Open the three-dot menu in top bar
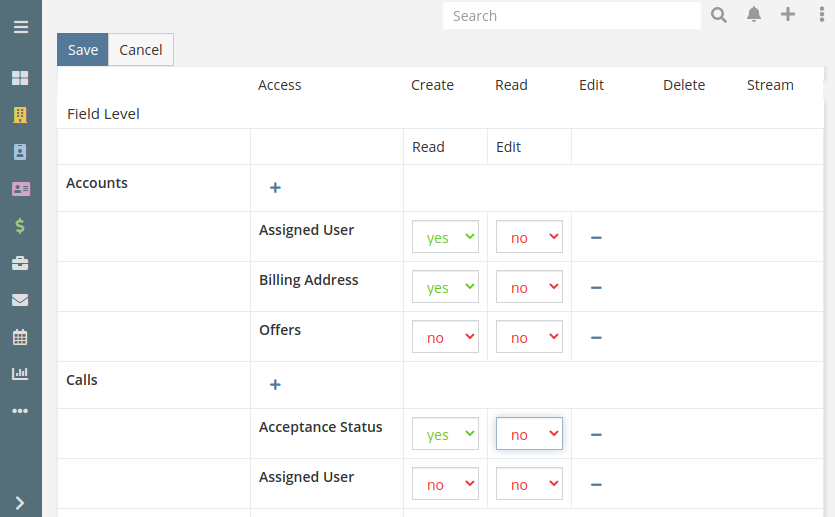Viewport: 835px width, 517px height. 822,14
